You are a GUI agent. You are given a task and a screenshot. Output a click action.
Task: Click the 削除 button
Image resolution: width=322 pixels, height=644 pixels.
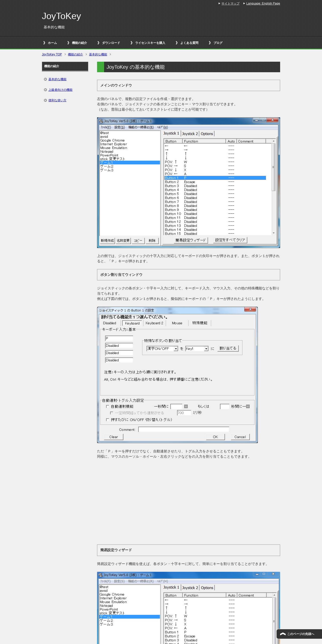[x=152, y=241]
